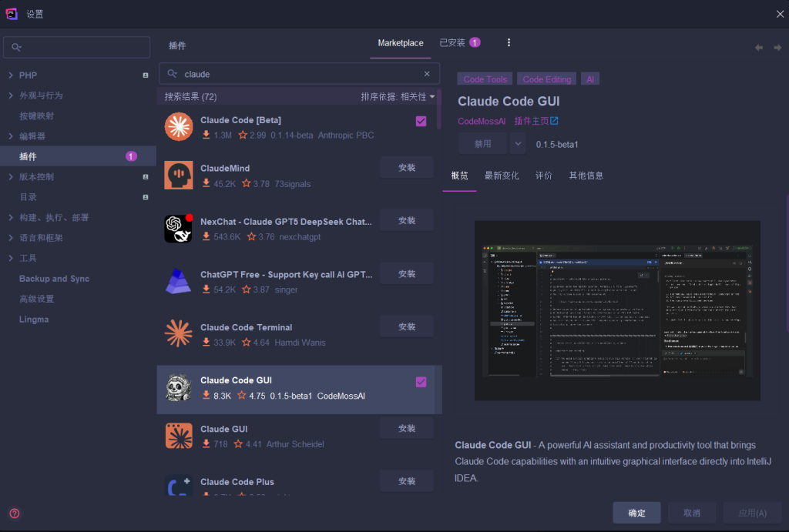The width and height of the screenshot is (789, 532).
Task: Open the three-dot plugin options menu
Action: pos(509,42)
